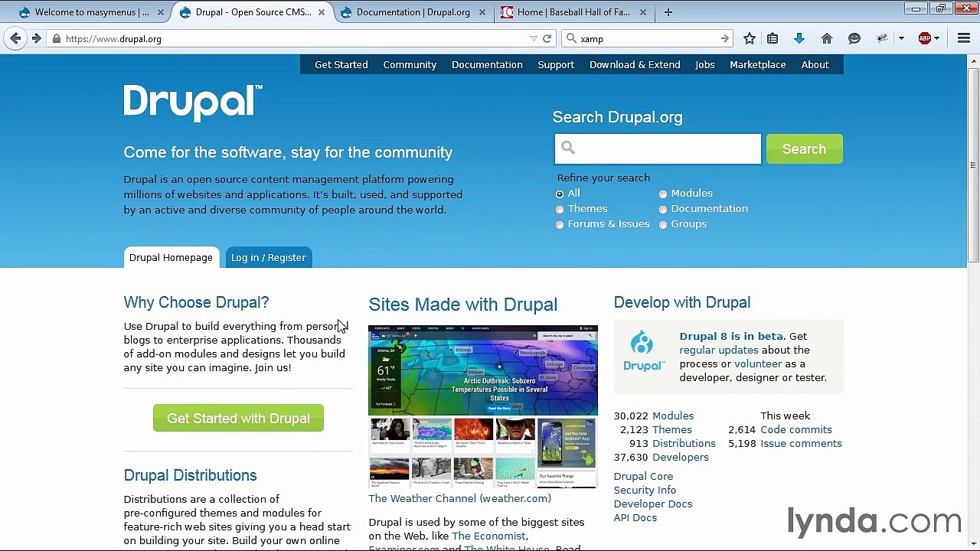This screenshot has height=551, width=980.
Task: Submit browser search with the go arrow
Action: pos(724,38)
